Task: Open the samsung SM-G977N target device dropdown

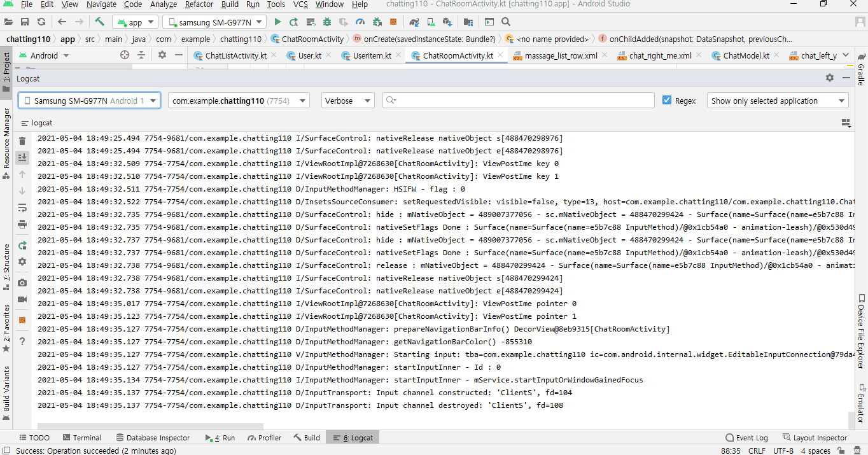Action: [x=214, y=22]
